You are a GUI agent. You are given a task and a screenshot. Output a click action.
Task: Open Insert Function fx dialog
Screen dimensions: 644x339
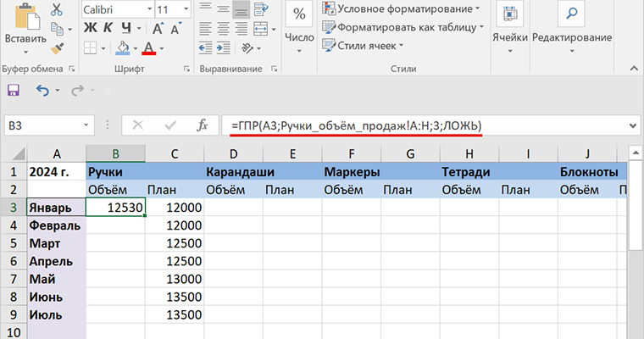pyautogui.click(x=202, y=125)
